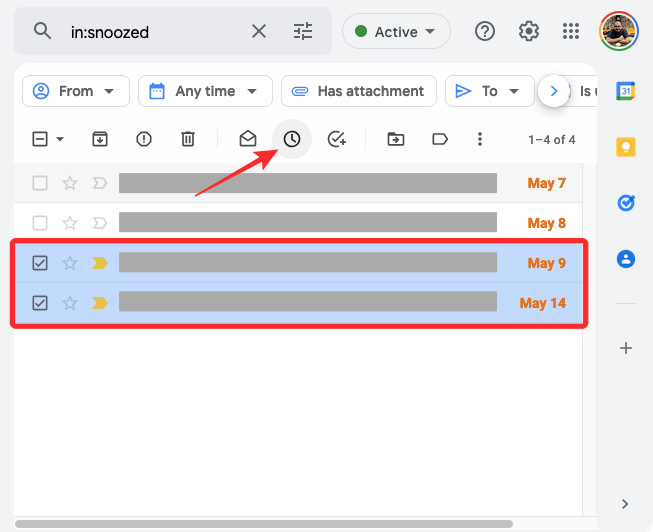The height and width of the screenshot is (532, 653).
Task: Open search options filter sliders
Action: [303, 31]
